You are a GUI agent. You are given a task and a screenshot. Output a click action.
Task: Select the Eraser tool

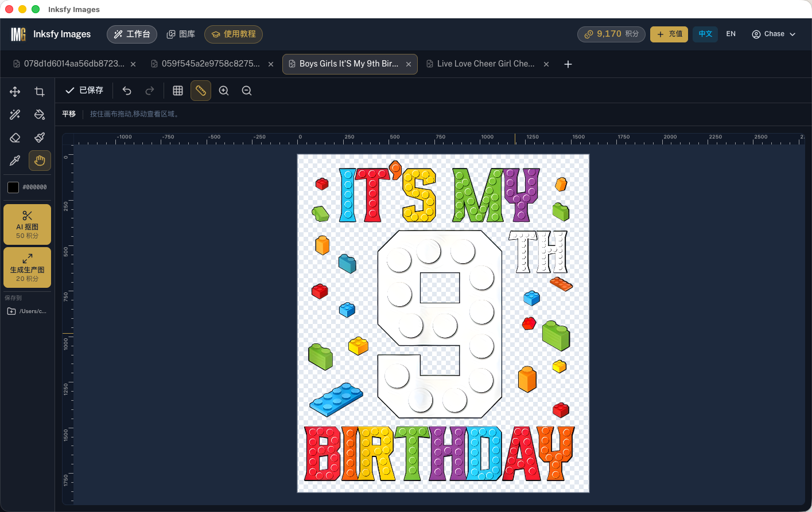point(15,138)
